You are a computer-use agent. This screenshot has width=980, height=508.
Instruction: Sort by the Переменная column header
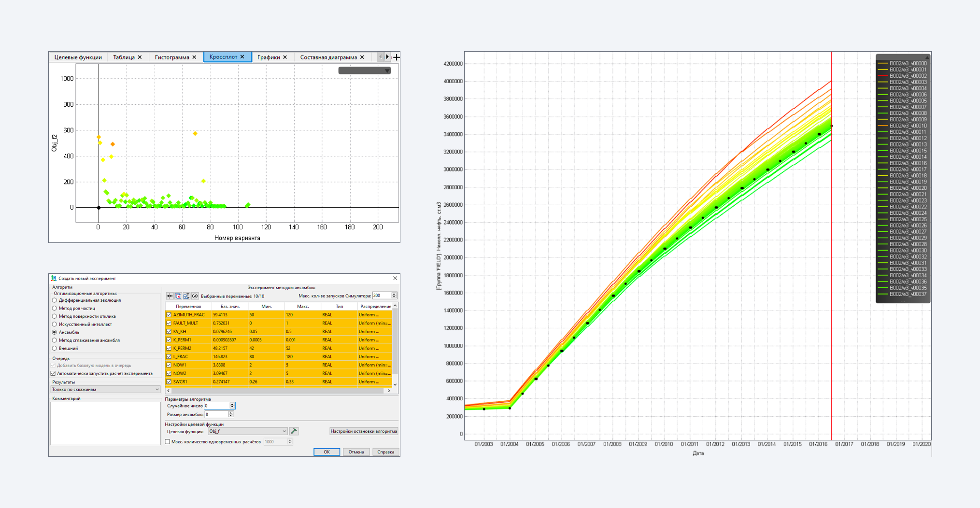pyautogui.click(x=188, y=306)
